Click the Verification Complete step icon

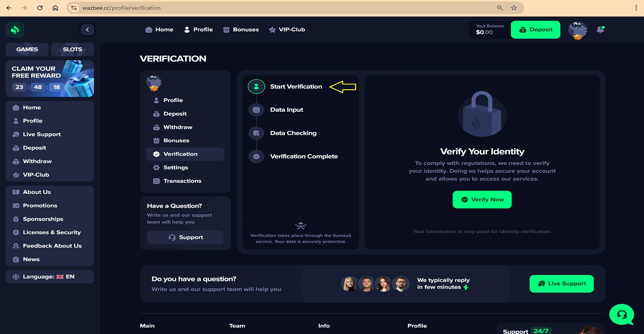256,156
